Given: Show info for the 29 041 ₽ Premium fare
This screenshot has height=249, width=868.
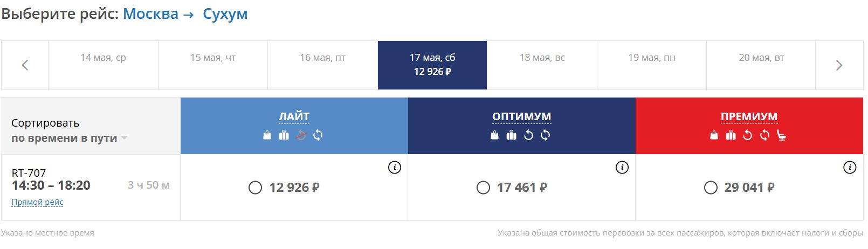Looking at the screenshot, I should coord(850,168).
